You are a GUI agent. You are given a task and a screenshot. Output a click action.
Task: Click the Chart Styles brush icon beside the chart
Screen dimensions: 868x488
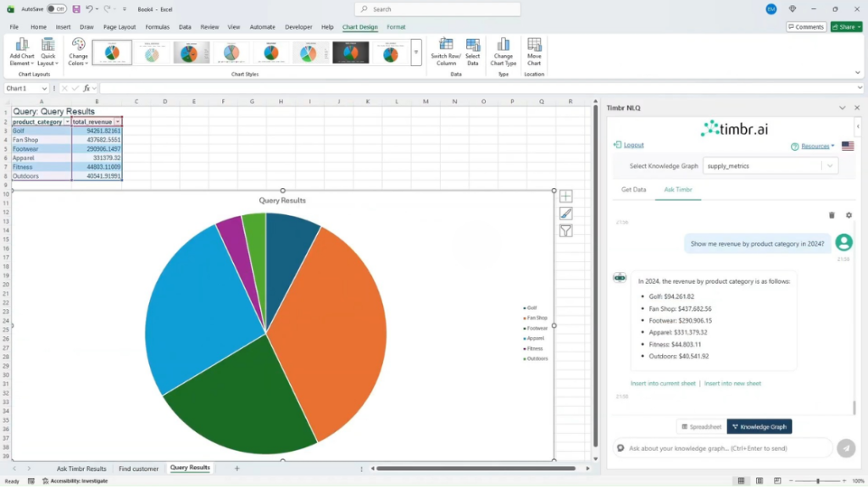click(x=565, y=213)
